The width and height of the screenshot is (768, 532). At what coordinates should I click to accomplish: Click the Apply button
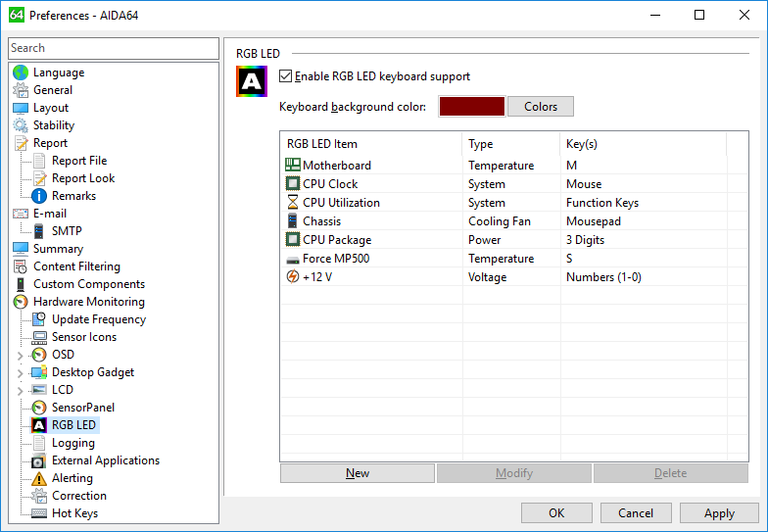pos(719,512)
